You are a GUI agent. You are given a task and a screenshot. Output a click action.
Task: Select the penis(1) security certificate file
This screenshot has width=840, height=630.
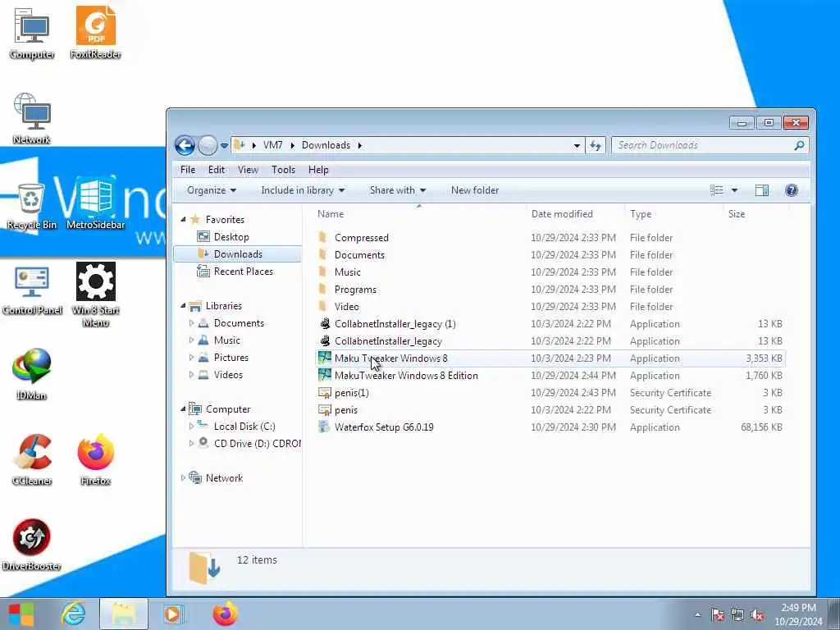pyautogui.click(x=550, y=393)
